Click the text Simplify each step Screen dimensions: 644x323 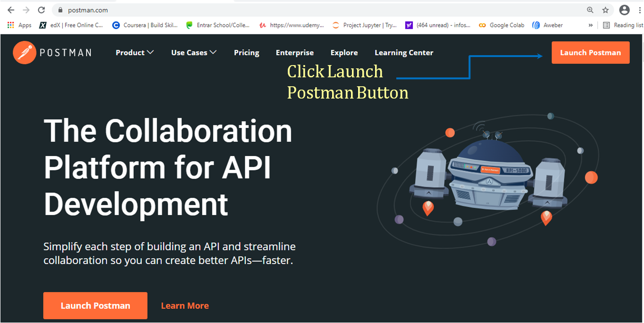click(x=169, y=253)
